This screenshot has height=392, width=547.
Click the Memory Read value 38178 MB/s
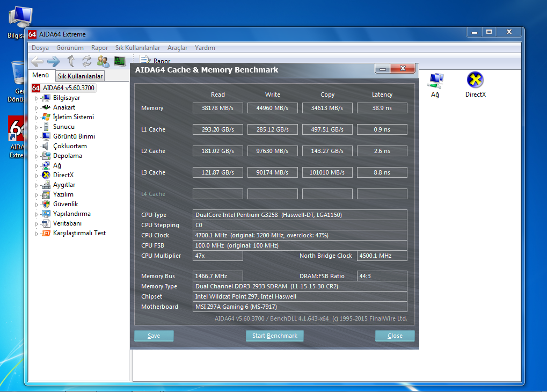[218, 108]
